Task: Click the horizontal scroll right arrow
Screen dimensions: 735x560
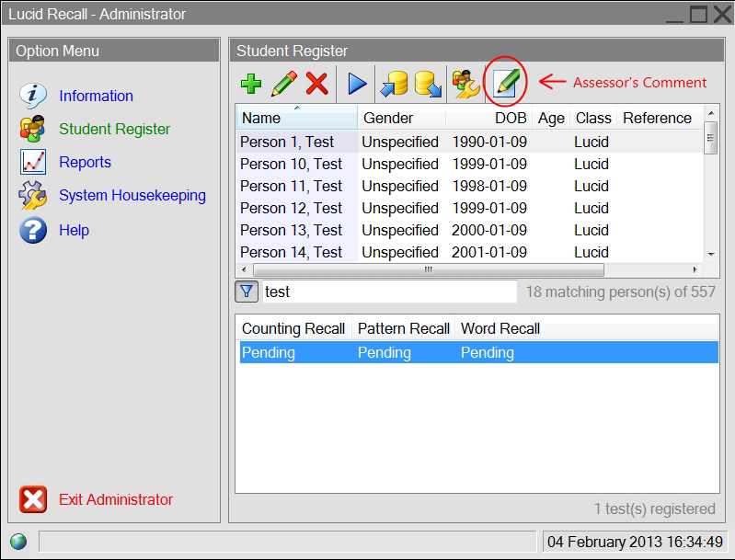Action: point(695,270)
